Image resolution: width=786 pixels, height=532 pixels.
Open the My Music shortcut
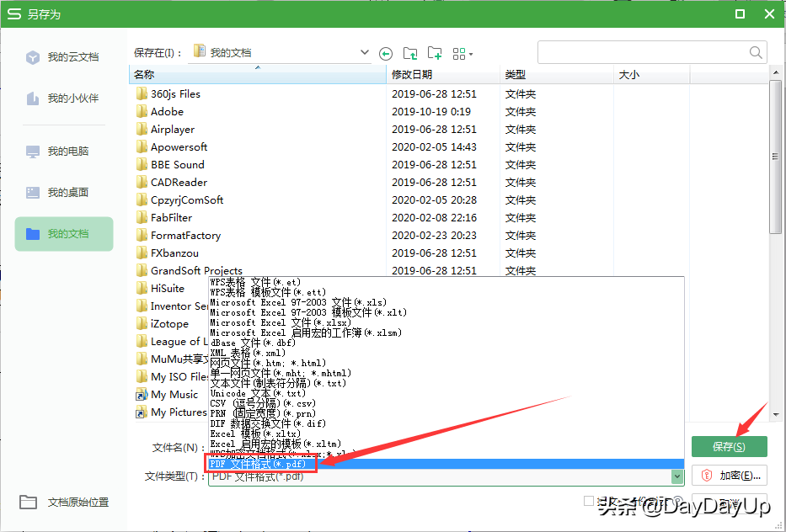[x=167, y=394]
